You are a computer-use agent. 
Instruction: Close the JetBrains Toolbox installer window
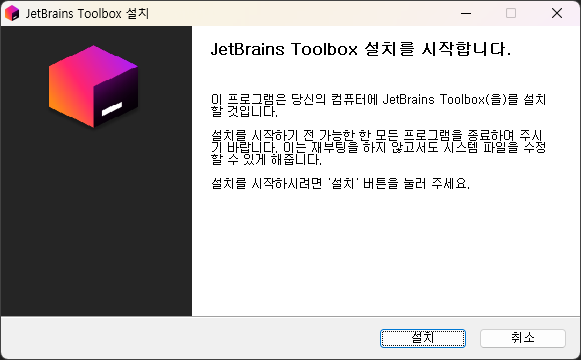557,13
